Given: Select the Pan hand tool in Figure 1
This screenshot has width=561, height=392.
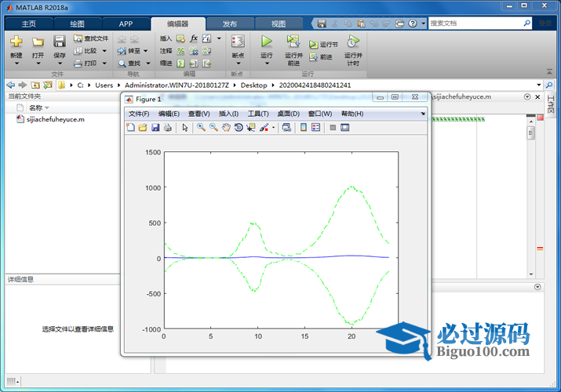Looking at the screenshot, I should coord(226,128).
